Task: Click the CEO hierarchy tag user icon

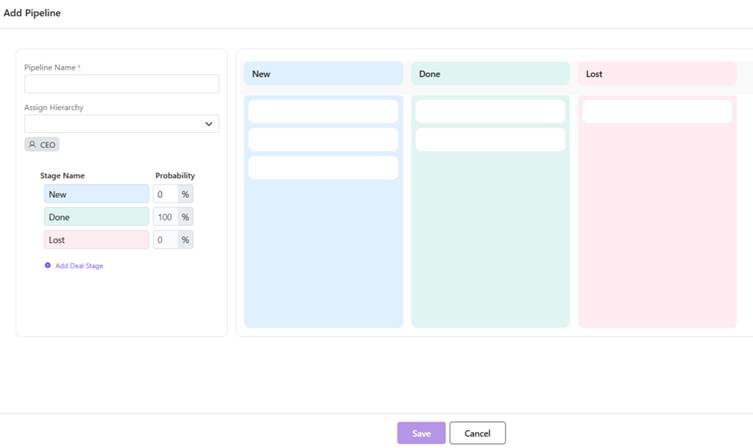Action: click(32, 145)
